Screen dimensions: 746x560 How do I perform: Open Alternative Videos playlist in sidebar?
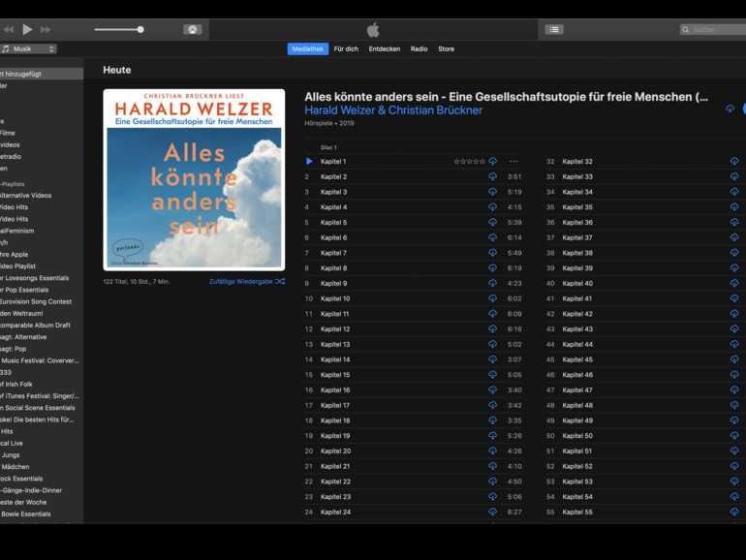pyautogui.click(x=26, y=195)
